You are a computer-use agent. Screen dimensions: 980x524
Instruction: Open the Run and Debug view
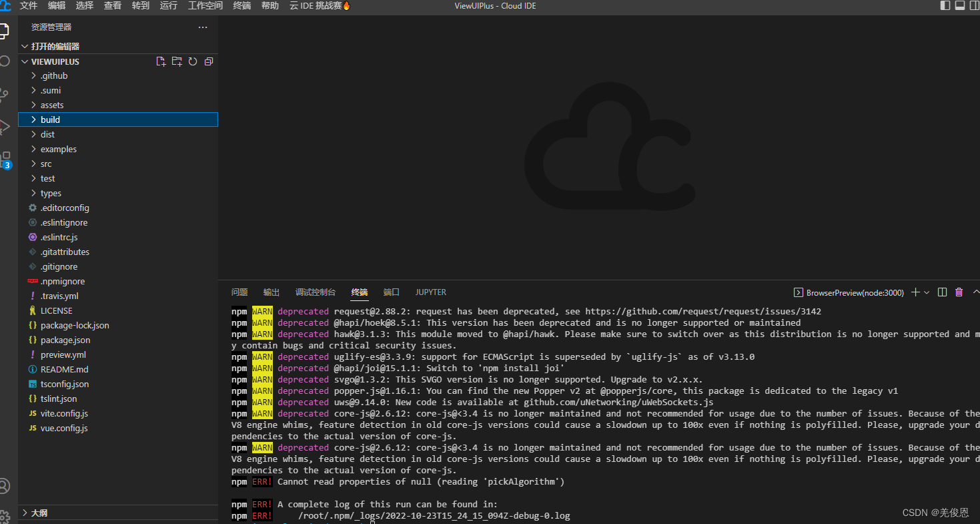pyautogui.click(x=4, y=126)
